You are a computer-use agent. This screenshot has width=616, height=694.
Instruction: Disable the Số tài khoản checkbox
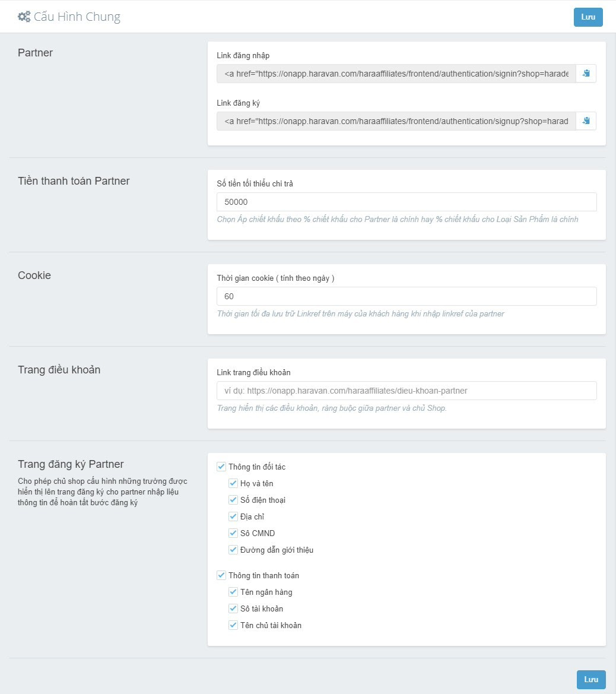click(233, 609)
